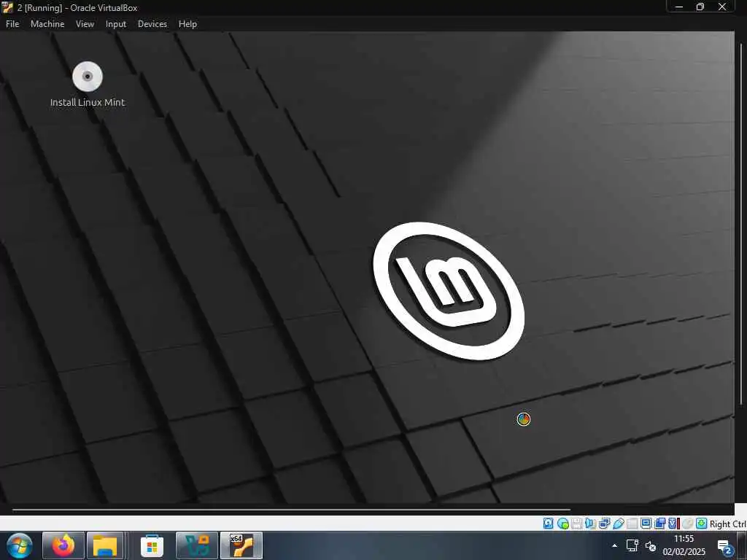Show hidden system tray icons
Screen dimensions: 747x560
coord(614,545)
